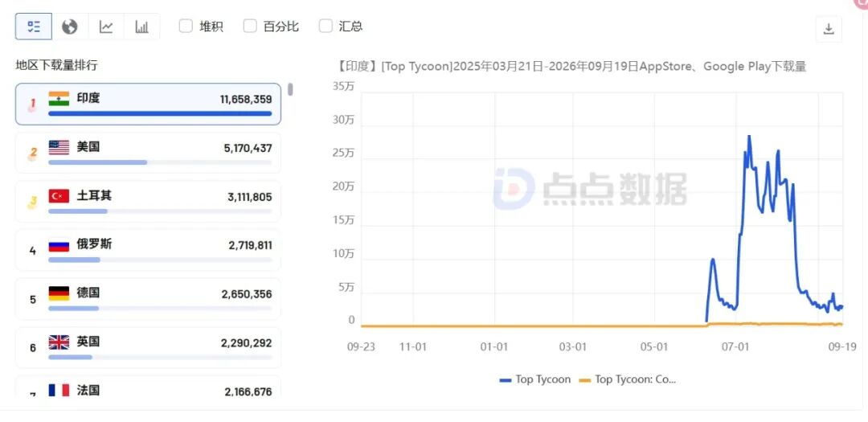The width and height of the screenshot is (868, 422).
Task: Click the 2,650,356 download count
Action: pyautogui.click(x=247, y=294)
